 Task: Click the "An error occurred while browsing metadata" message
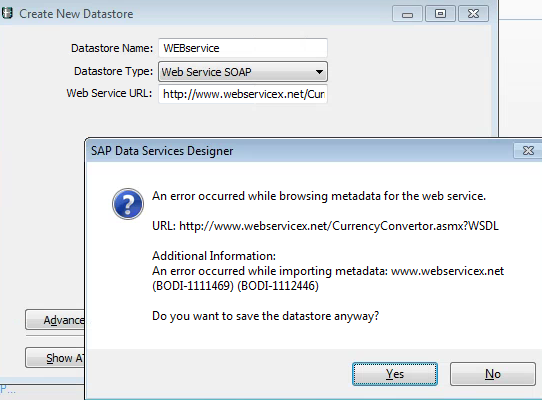[x=319, y=196]
